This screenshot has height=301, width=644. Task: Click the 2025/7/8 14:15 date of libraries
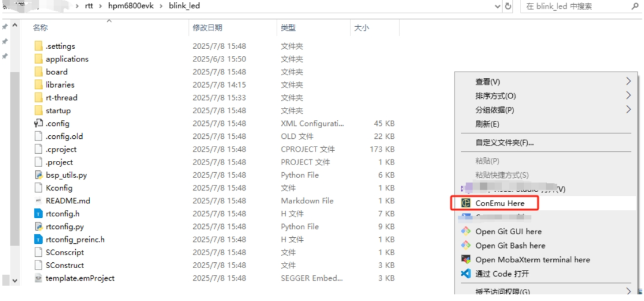pos(219,85)
